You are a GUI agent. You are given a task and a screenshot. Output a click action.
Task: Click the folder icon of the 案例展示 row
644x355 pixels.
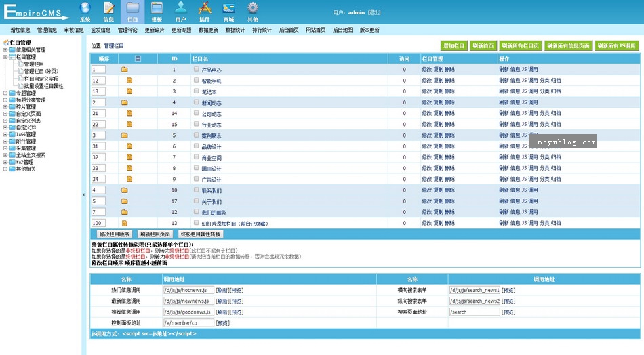(x=125, y=135)
